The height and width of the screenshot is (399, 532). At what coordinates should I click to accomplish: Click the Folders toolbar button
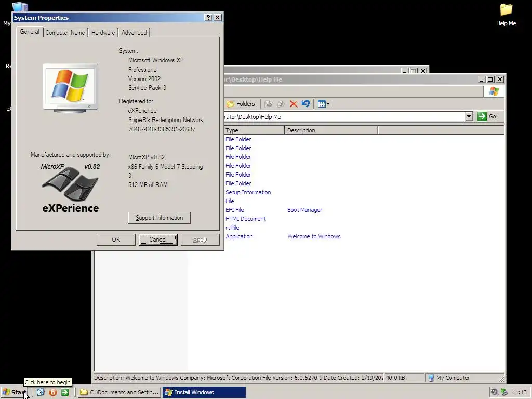(240, 104)
